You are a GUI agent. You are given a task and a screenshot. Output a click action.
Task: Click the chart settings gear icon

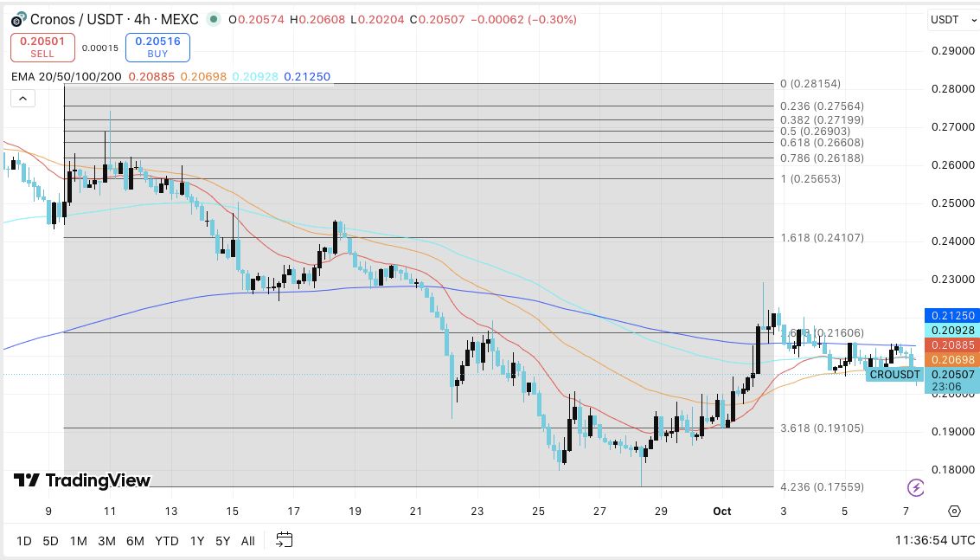pos(954,512)
